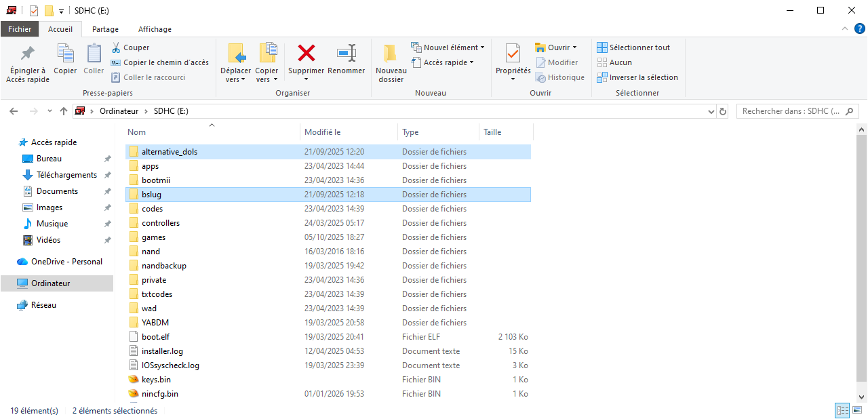This screenshot has height=419, width=868.
Task: Select the Couper scissors command
Action: click(x=130, y=47)
